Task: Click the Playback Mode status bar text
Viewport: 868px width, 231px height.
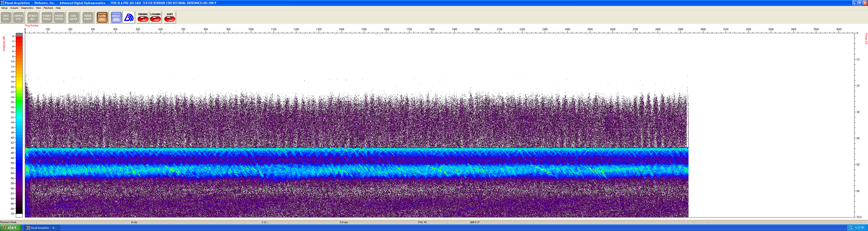Action: click(x=8, y=222)
